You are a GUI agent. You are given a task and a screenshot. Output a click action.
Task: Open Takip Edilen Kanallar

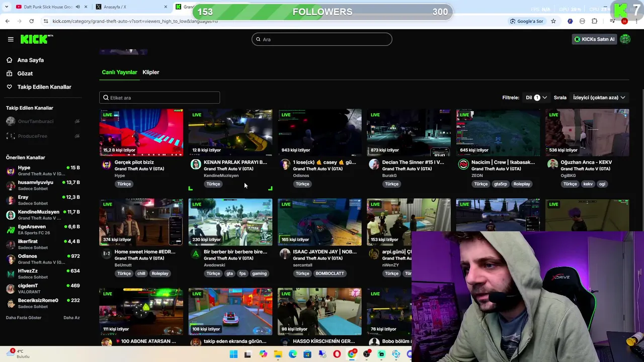click(x=44, y=87)
